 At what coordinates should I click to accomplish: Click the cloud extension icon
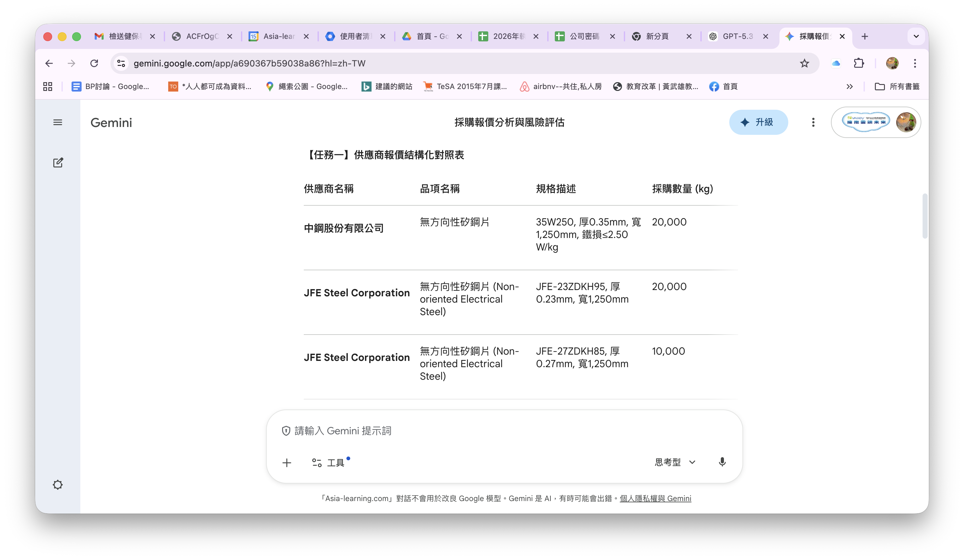(835, 63)
